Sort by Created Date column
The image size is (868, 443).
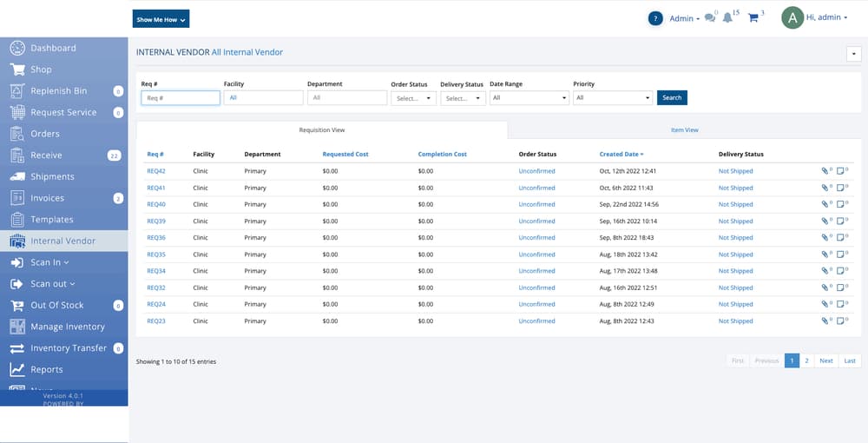tap(621, 155)
